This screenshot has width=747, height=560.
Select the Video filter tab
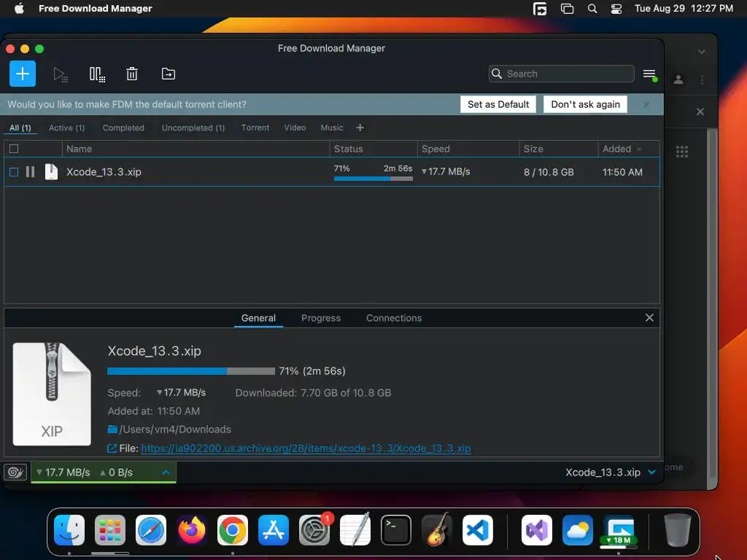pyautogui.click(x=295, y=128)
